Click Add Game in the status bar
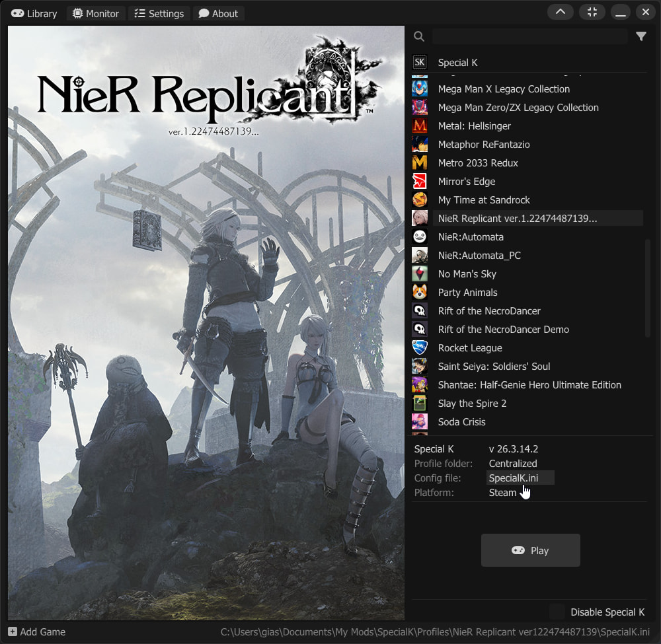This screenshot has width=661, height=644. click(x=37, y=632)
